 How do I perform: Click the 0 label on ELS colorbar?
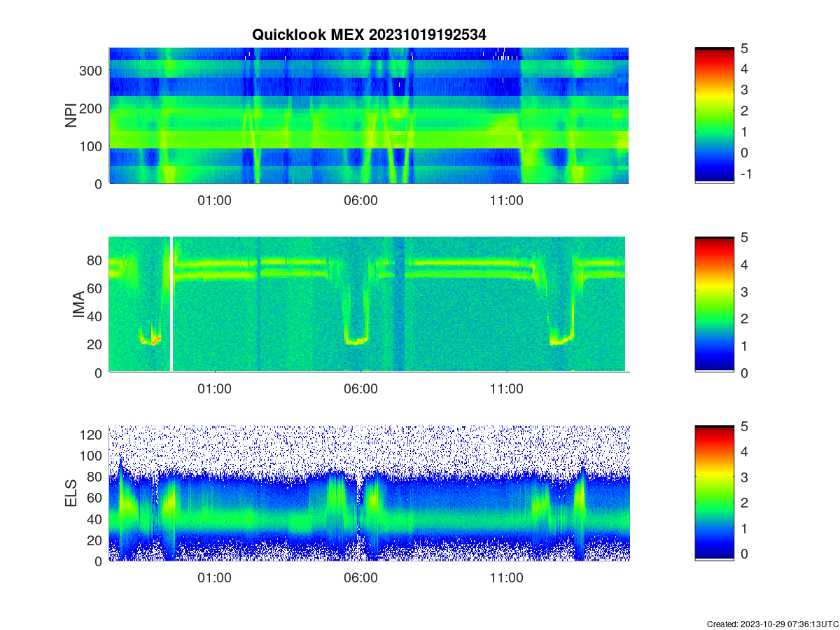[744, 553]
